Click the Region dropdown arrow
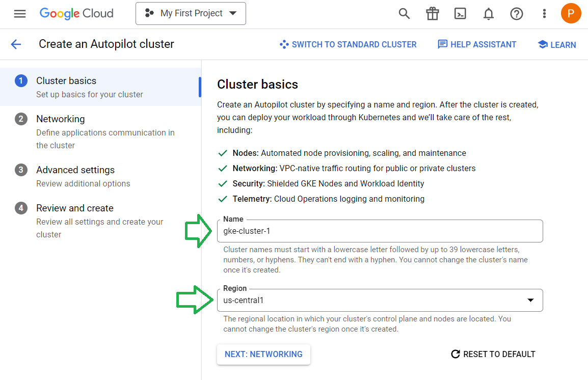Viewport: 588px width, 380px height. click(530, 301)
